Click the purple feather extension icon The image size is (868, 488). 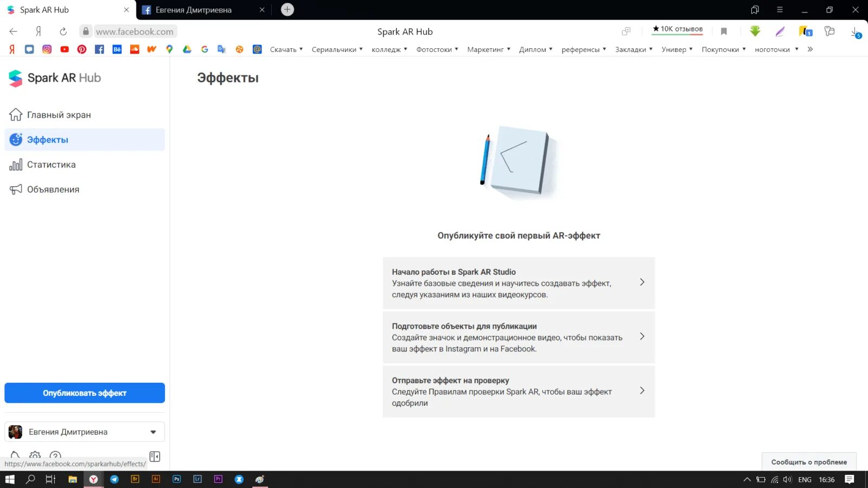point(780,31)
